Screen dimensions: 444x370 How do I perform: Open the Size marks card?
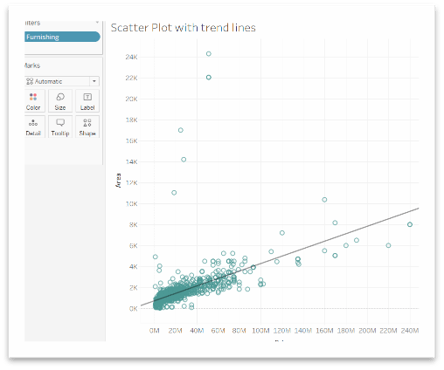(x=60, y=101)
